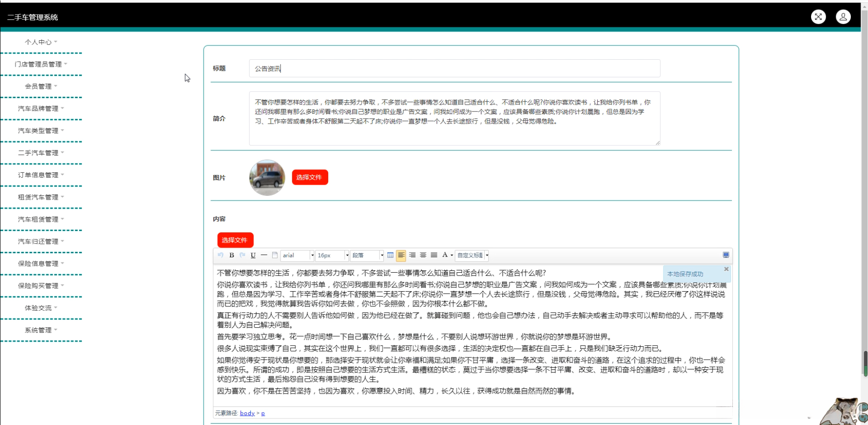
Task: Choose an image file beside the car thumbnail
Action: (310, 177)
